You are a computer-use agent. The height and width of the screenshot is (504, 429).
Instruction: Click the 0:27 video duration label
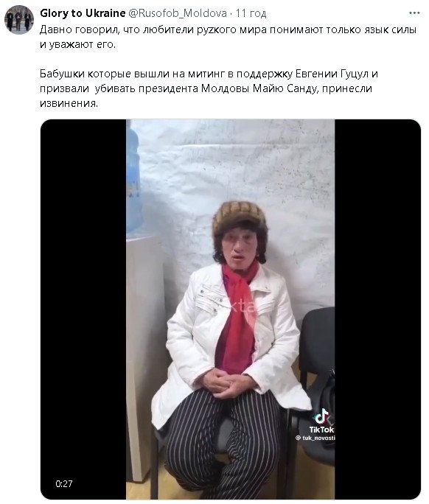pos(64,484)
